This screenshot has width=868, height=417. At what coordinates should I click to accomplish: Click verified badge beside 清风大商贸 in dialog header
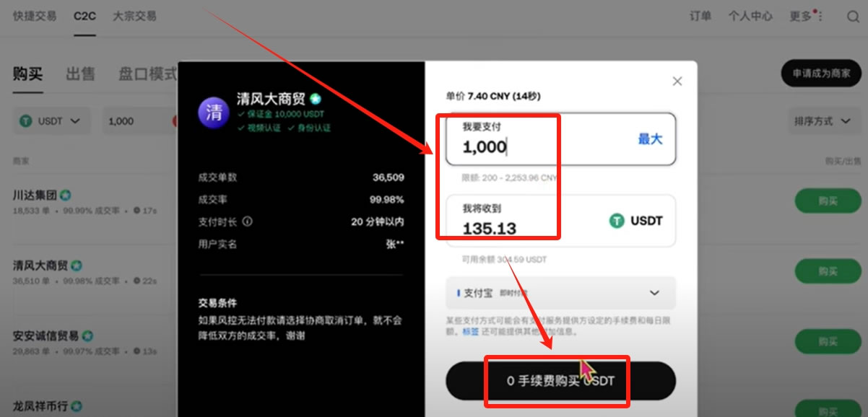316,100
